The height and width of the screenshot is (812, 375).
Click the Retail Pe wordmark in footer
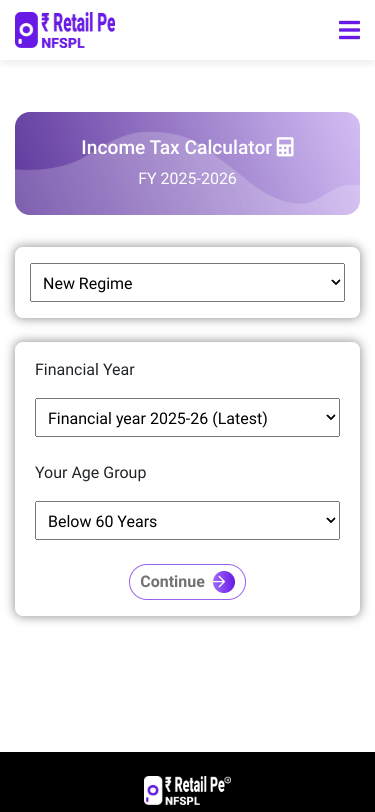(197, 785)
